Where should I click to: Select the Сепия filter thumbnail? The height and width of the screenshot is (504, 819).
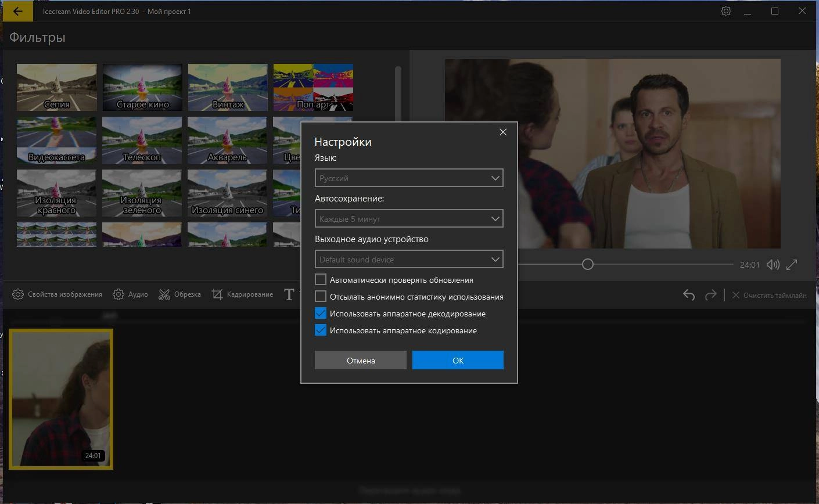point(57,87)
